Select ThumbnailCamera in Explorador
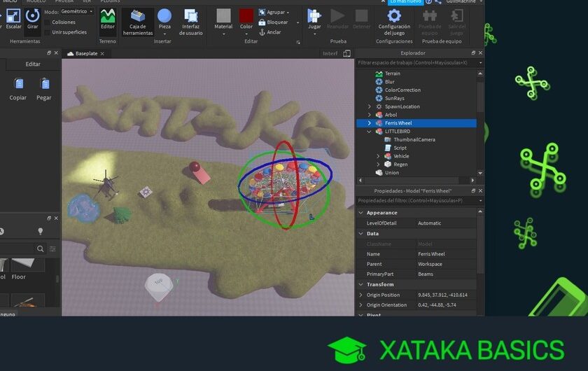 414,139
